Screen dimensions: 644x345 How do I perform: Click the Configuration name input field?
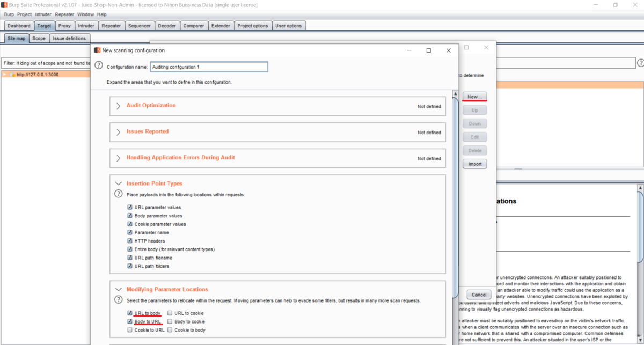pos(209,67)
